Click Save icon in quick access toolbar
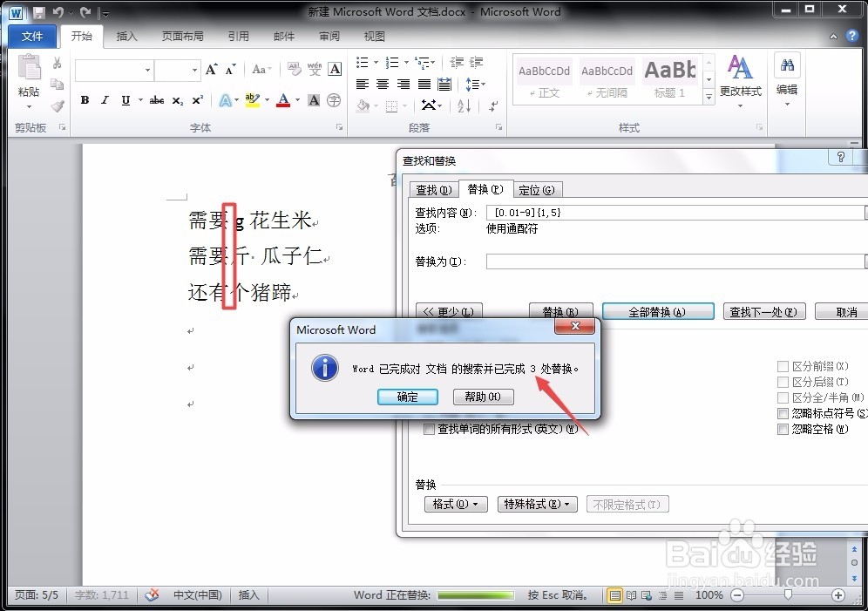Viewport: 868px width, 611px height. 38,12
